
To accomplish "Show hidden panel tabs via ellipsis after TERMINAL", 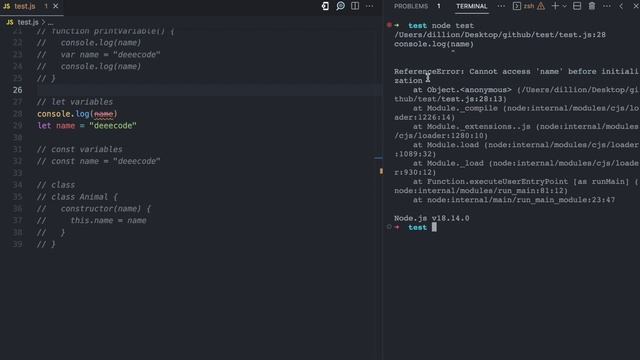I will [x=501, y=6].
